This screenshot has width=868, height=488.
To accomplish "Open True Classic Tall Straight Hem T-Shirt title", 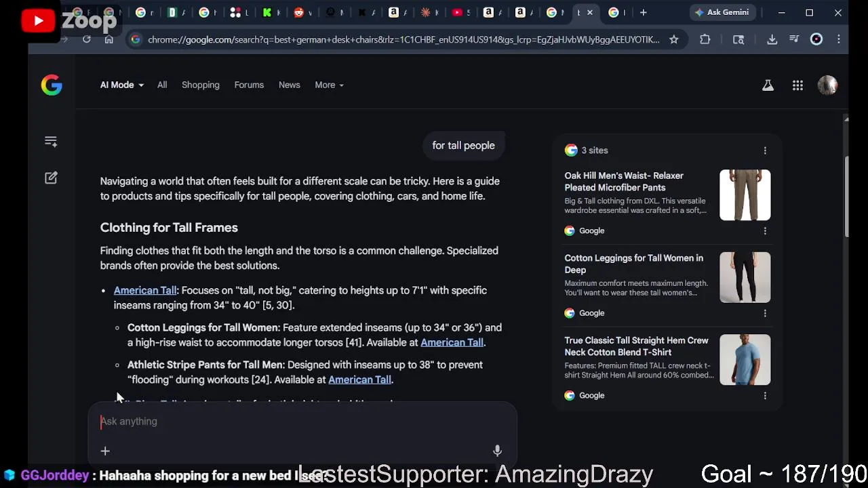I will (636, 346).
